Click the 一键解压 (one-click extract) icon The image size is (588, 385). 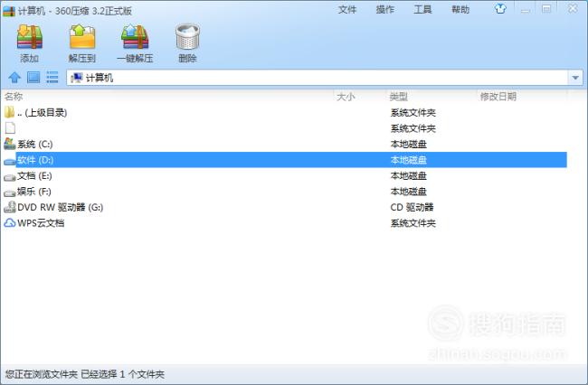click(135, 37)
